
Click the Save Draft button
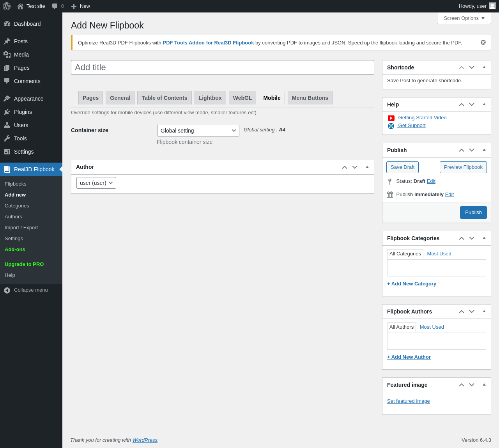point(403,167)
